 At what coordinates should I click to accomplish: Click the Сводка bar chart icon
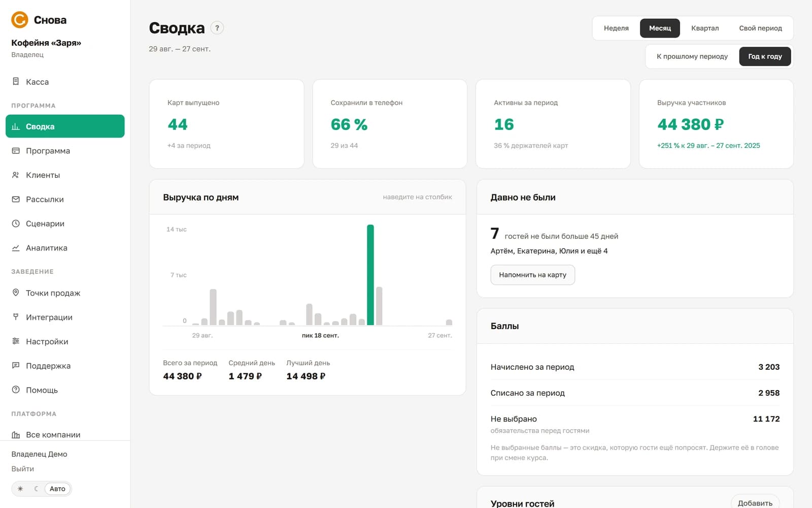pos(16,126)
